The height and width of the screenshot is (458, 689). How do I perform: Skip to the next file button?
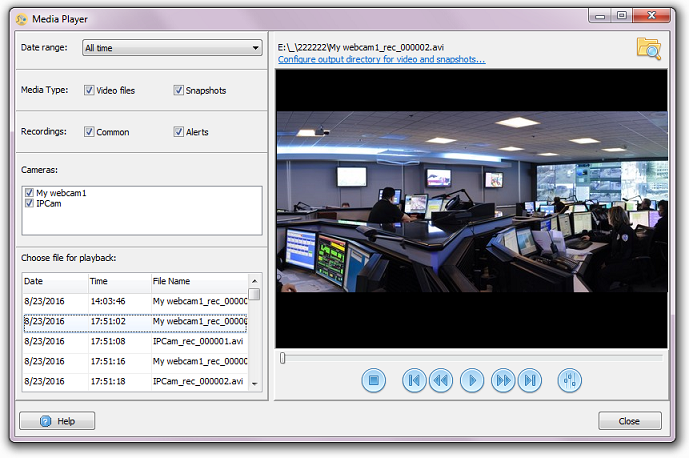(530, 380)
